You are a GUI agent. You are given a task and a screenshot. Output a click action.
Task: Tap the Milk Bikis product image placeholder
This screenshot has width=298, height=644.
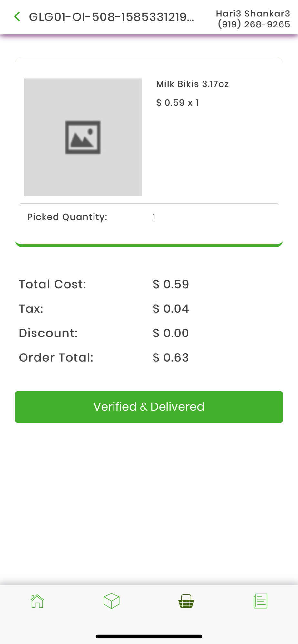(83, 137)
